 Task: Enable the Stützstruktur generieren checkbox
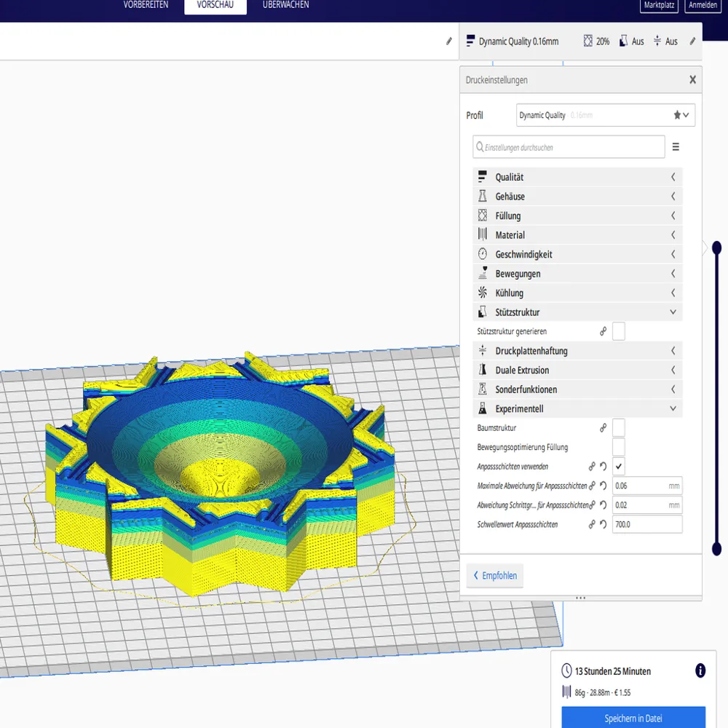point(618,331)
